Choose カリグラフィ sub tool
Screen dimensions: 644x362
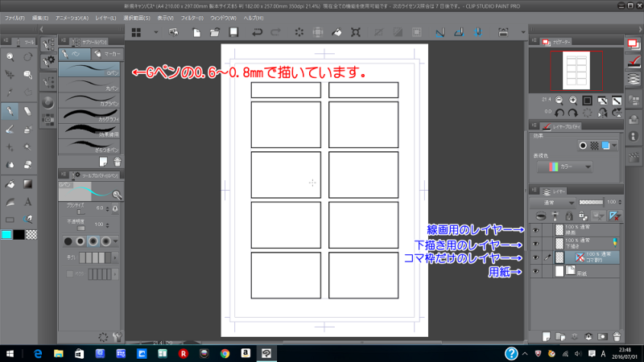pyautogui.click(x=89, y=115)
